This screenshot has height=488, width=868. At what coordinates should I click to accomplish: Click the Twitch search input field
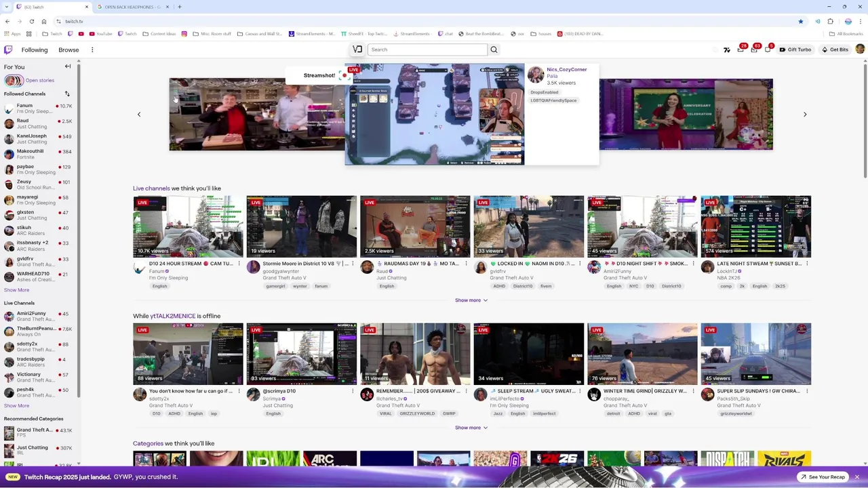427,49
